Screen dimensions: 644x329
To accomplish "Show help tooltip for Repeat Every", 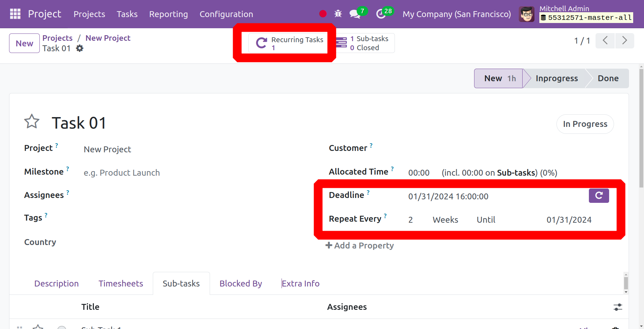I will [385, 216].
